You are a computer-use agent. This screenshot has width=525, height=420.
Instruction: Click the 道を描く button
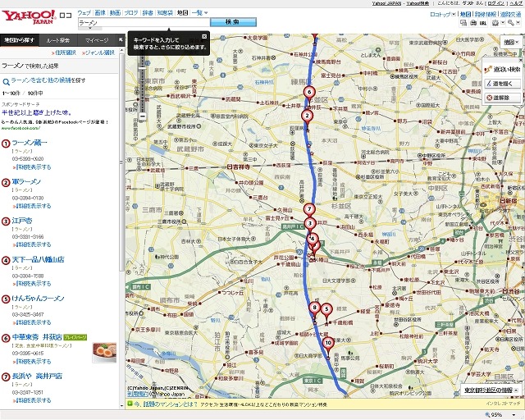tap(502, 84)
